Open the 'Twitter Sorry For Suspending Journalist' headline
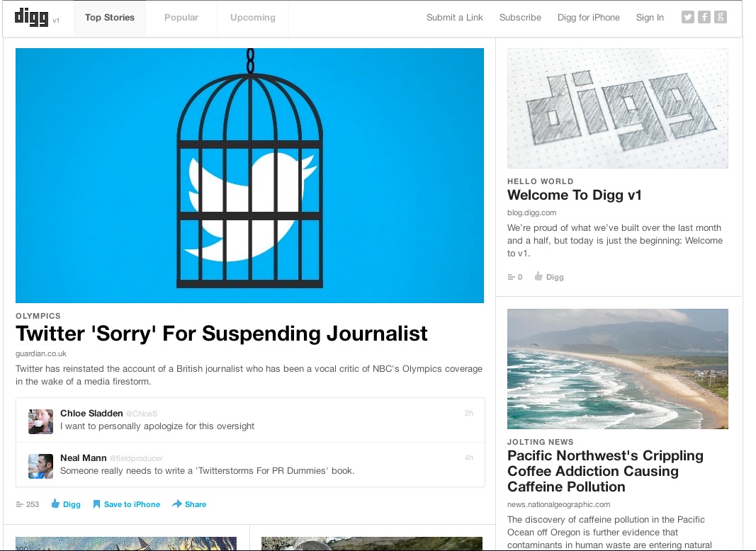Viewport: 756px width, 551px height. coord(222,334)
